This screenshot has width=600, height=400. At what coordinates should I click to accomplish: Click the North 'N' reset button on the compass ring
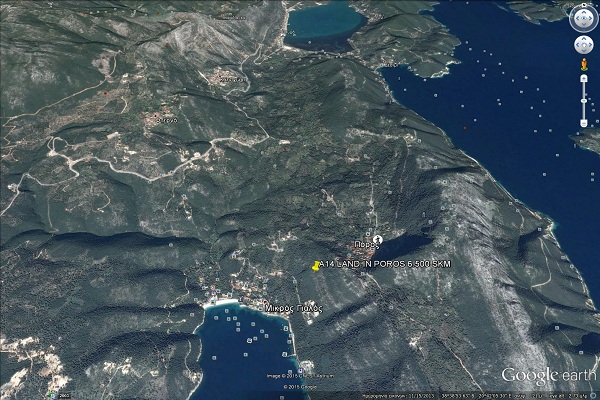(x=583, y=6)
